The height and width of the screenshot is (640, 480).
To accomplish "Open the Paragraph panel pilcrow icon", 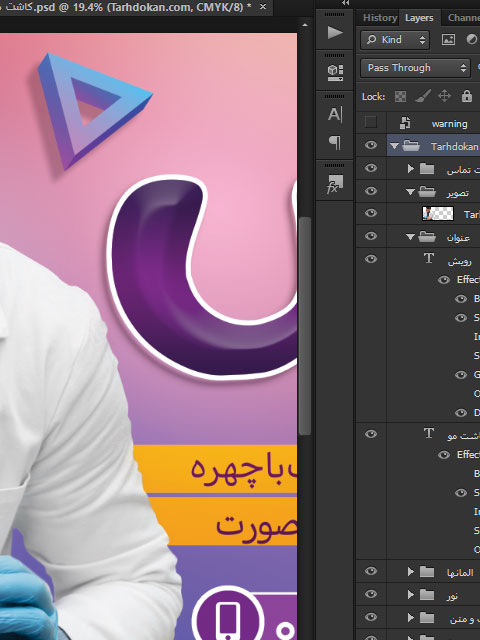I will [x=335, y=142].
